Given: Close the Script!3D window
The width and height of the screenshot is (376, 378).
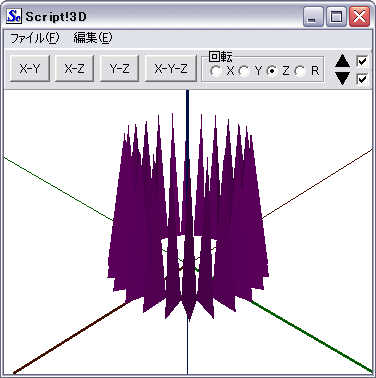Looking at the screenshot, I should point(359,17).
